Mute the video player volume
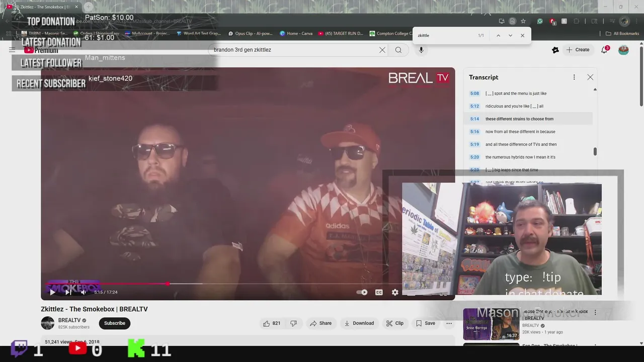The width and height of the screenshot is (644, 362). (84, 292)
